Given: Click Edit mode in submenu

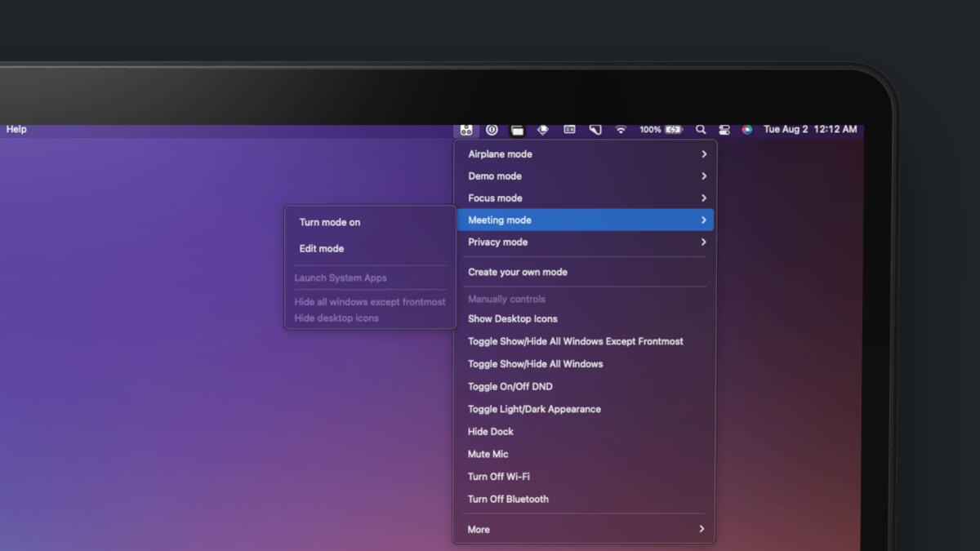Looking at the screenshot, I should pyautogui.click(x=321, y=249).
